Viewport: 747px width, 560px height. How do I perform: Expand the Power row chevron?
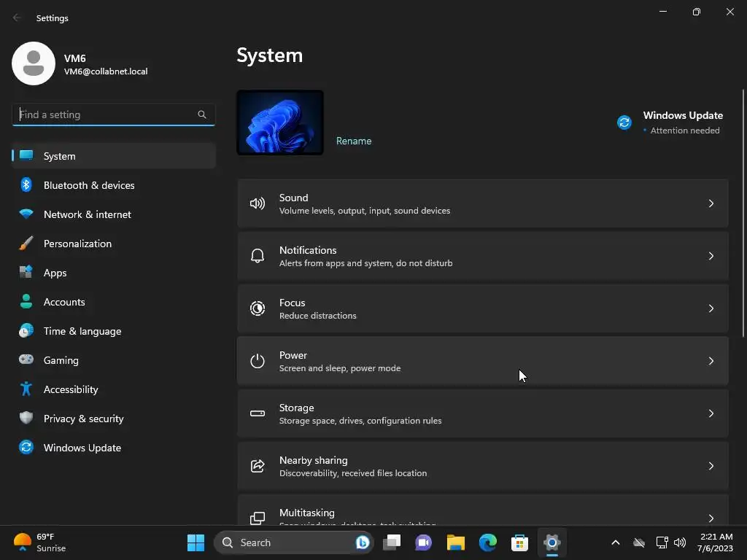(x=711, y=361)
